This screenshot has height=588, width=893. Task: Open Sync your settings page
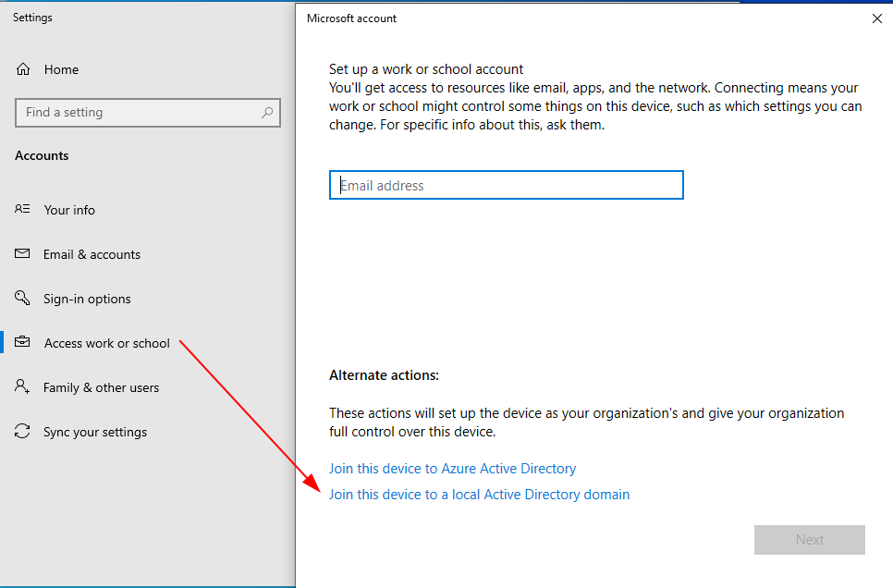coord(95,432)
